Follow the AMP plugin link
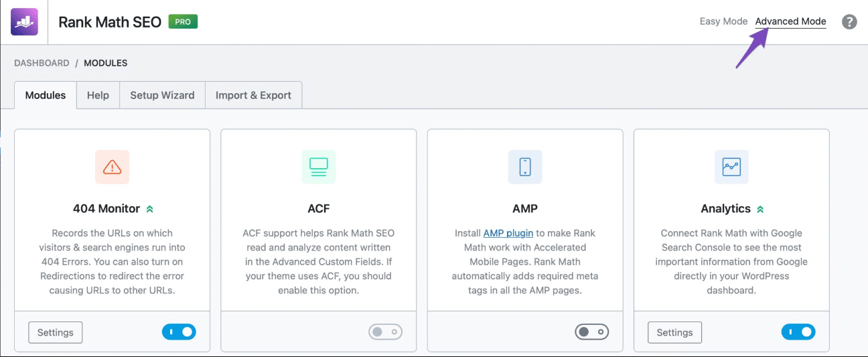This screenshot has height=357, width=868. (508, 233)
